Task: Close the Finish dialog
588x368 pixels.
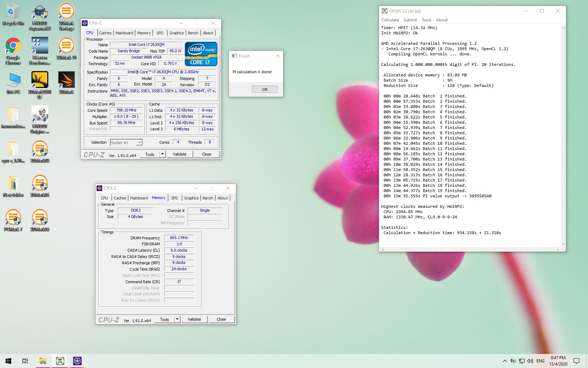Action: point(278,56)
